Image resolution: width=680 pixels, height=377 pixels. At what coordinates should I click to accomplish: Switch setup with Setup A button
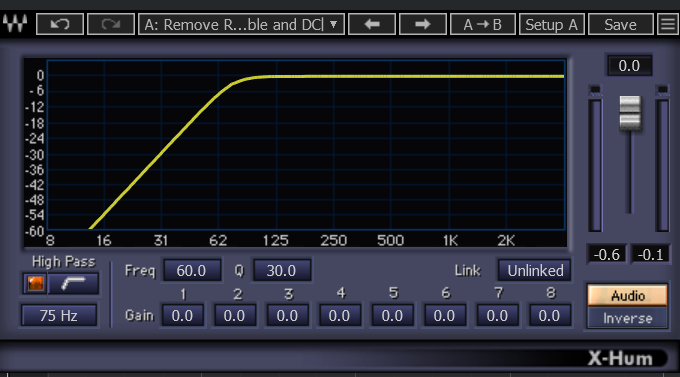click(x=552, y=24)
